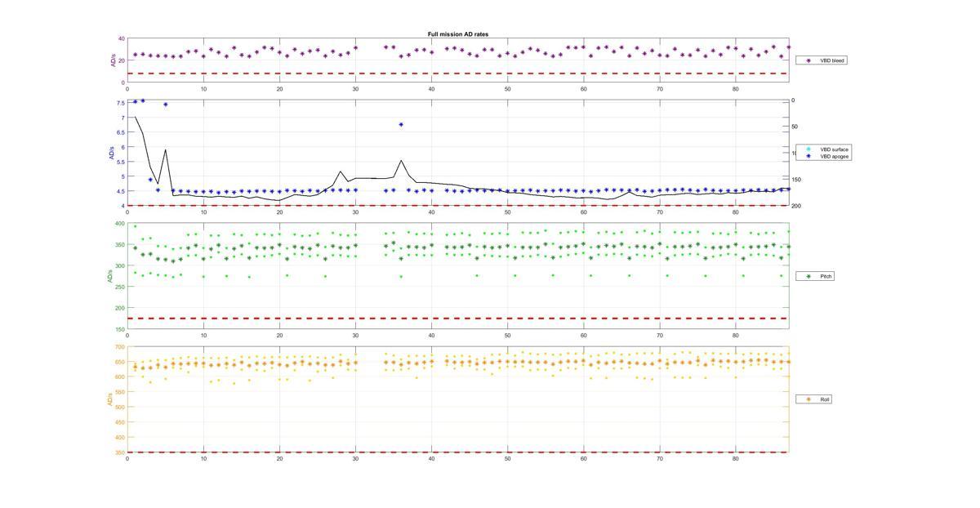Select the "Pitch" legend label
The width and height of the screenshot is (980, 508).
tap(826, 276)
